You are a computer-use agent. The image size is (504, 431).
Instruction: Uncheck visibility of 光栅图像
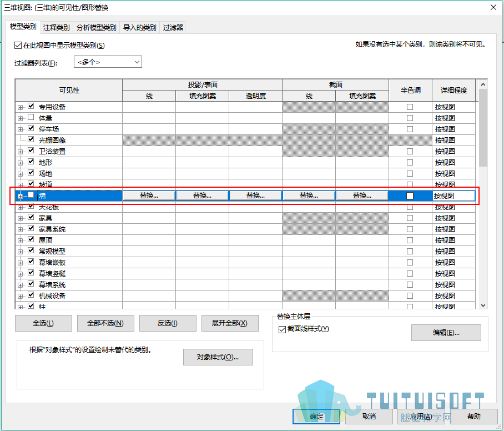31,139
